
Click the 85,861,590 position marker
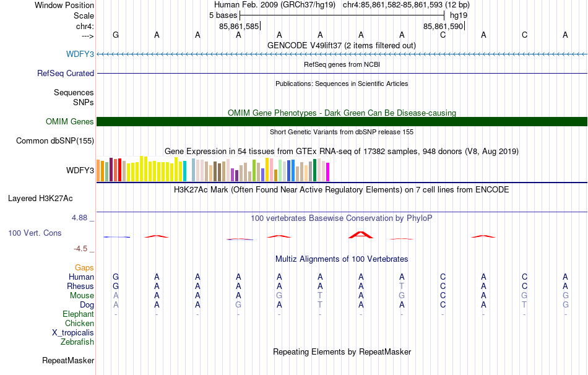(444, 26)
